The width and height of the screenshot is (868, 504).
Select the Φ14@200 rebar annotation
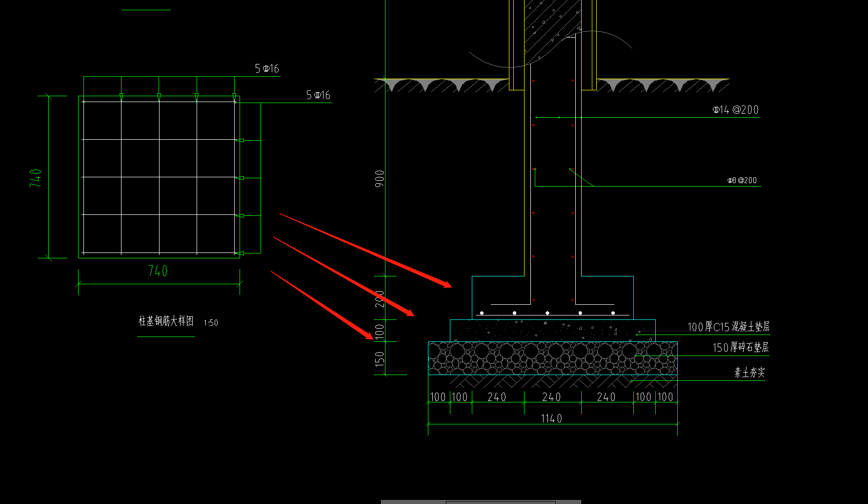click(x=736, y=110)
